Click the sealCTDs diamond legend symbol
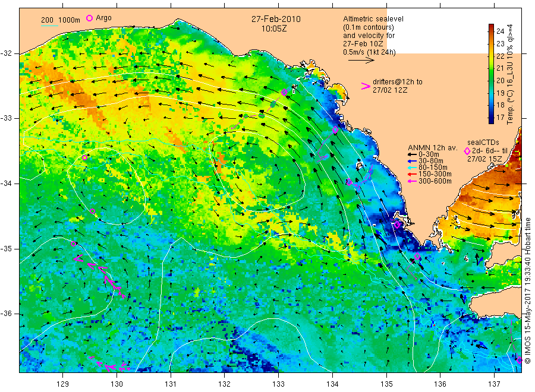 467,151
